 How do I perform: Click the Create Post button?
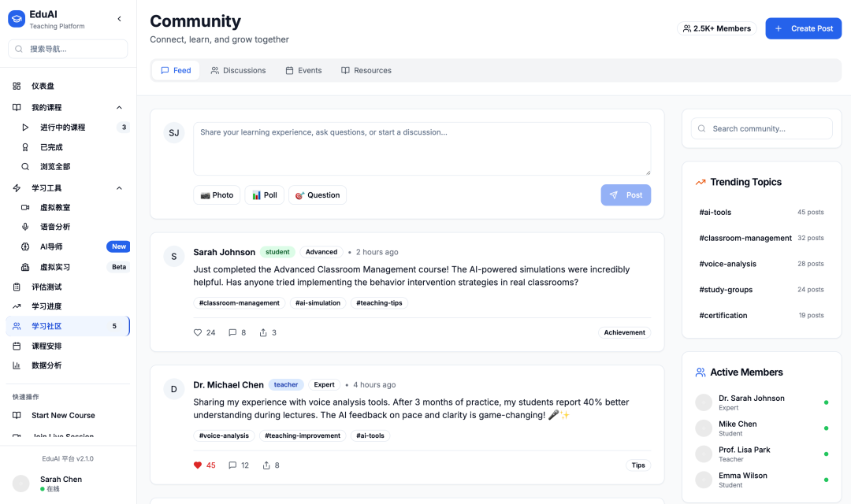(x=803, y=28)
